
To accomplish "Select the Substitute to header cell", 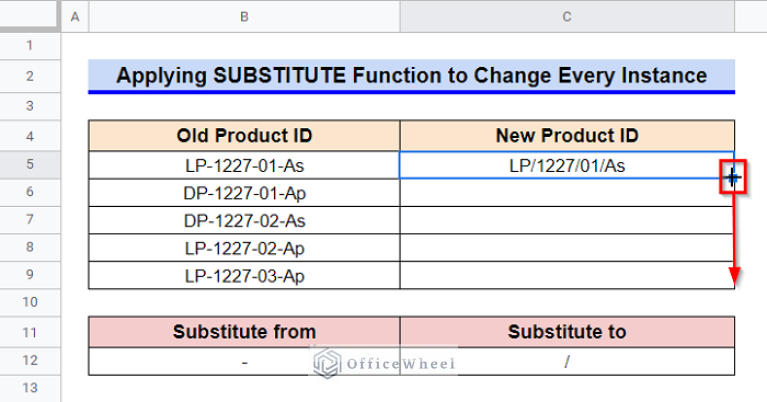I will click(x=567, y=332).
